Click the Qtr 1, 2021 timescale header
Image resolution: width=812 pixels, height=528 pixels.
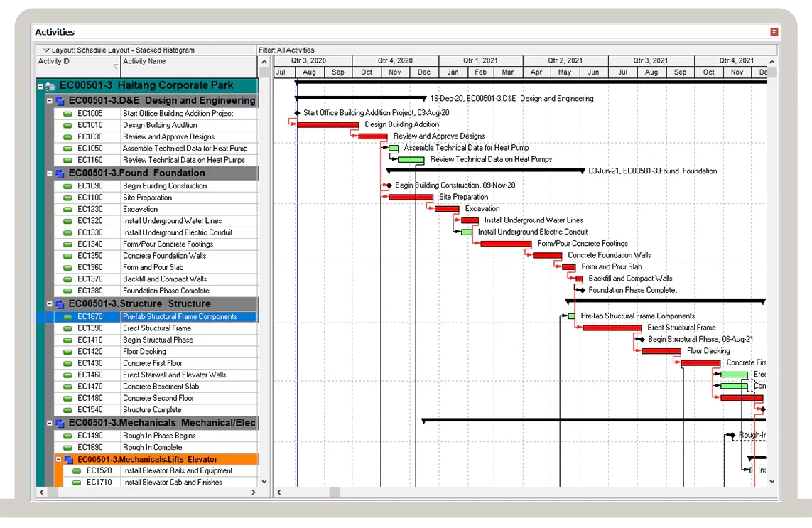pyautogui.click(x=480, y=60)
